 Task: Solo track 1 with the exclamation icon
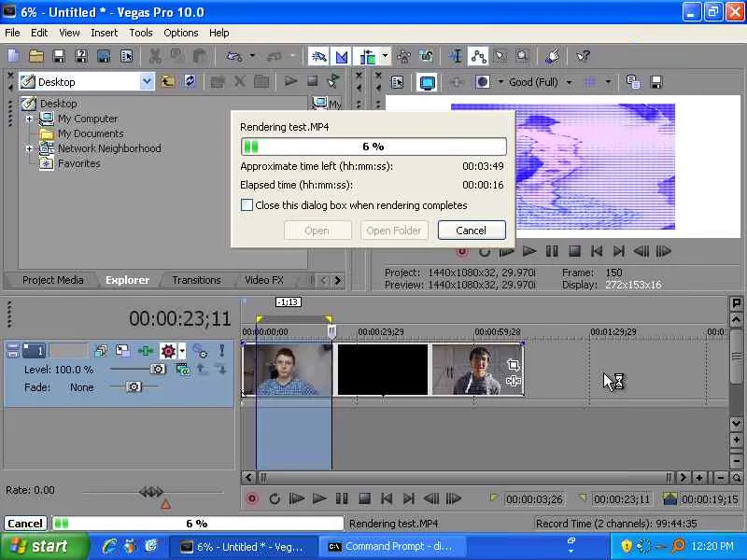click(x=221, y=352)
